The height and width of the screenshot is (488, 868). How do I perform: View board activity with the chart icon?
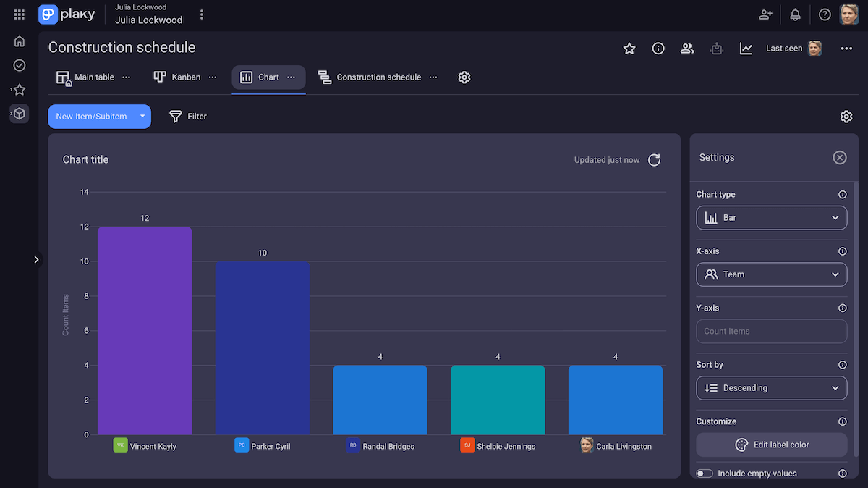pyautogui.click(x=746, y=48)
